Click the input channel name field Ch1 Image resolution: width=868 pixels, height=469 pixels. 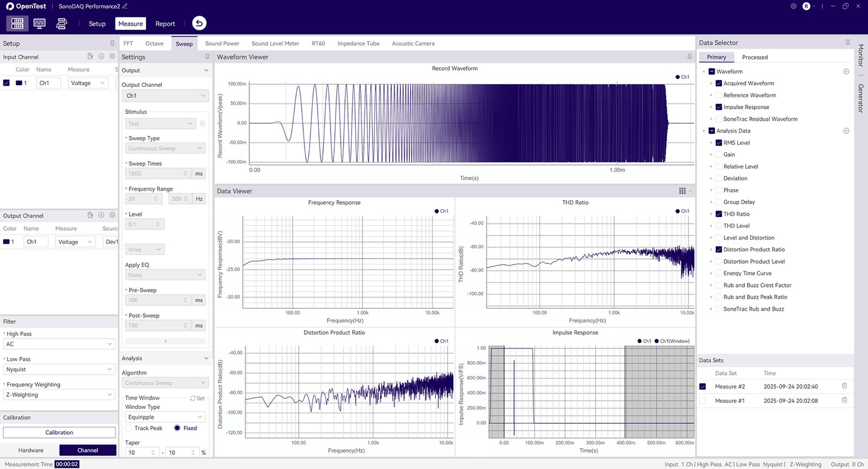pos(48,83)
